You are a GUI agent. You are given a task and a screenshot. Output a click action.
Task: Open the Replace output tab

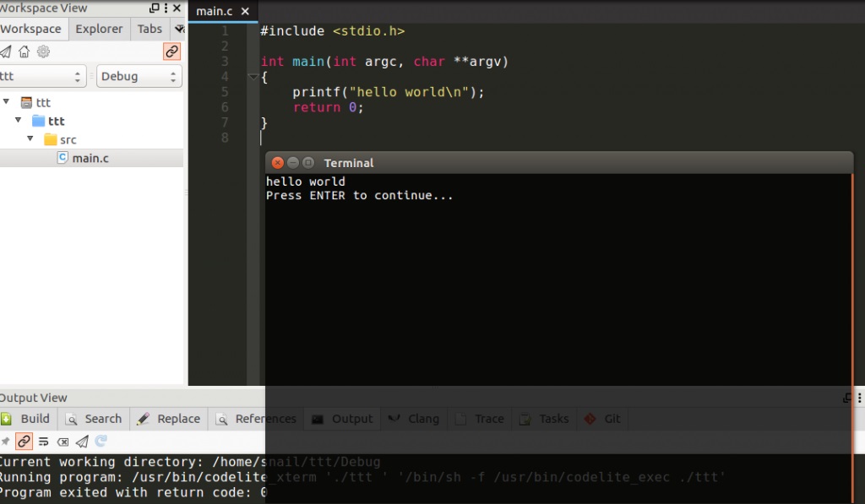pos(169,419)
